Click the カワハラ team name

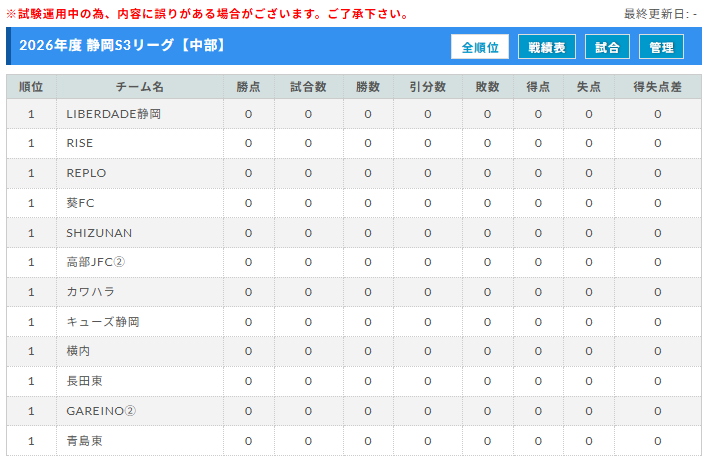[91, 292]
